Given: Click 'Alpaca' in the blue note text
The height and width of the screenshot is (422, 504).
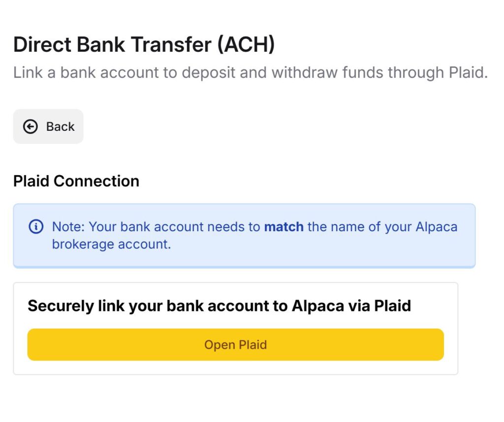Looking at the screenshot, I should (x=437, y=227).
